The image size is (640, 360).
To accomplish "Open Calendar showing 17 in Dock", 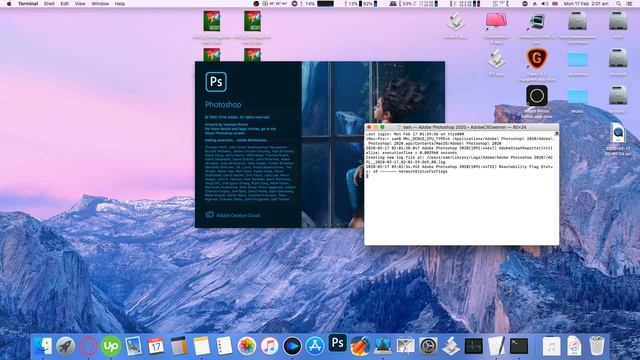I will pyautogui.click(x=156, y=346).
